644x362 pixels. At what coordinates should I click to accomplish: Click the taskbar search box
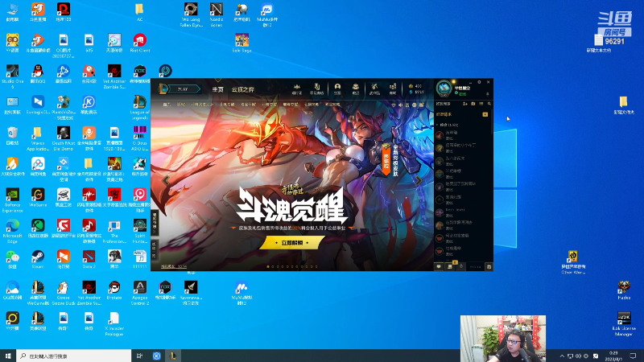[74, 356]
